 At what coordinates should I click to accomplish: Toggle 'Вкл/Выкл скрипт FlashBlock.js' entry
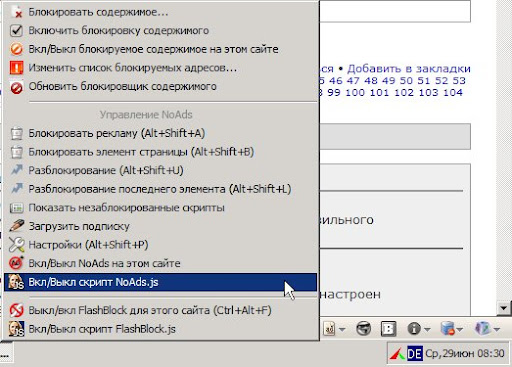tap(160, 329)
